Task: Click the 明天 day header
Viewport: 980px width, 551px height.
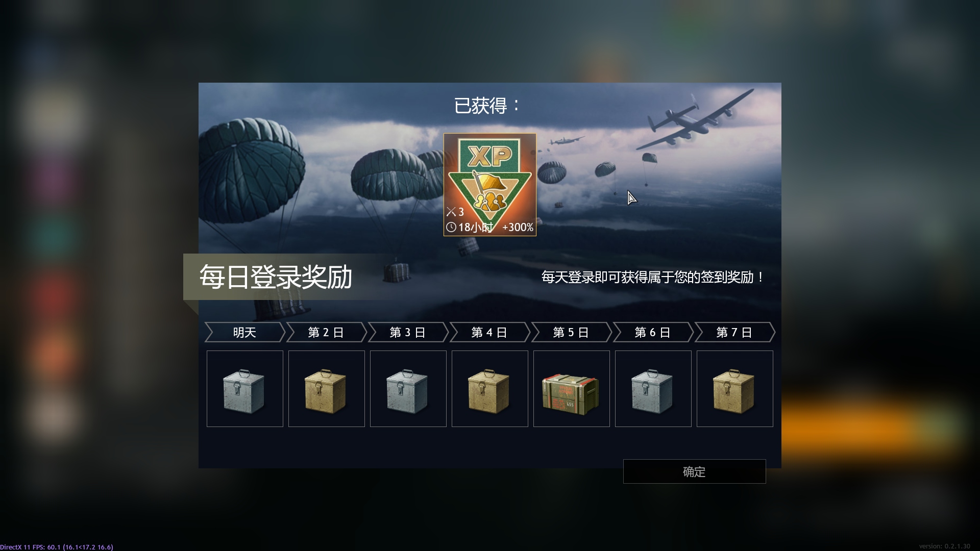Action: tap(244, 332)
